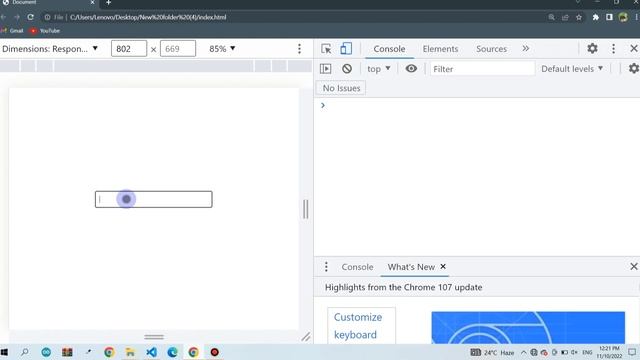The height and width of the screenshot is (360, 640).
Task: Open a new browser tab with plus
Action: pyautogui.click(x=108, y=2)
